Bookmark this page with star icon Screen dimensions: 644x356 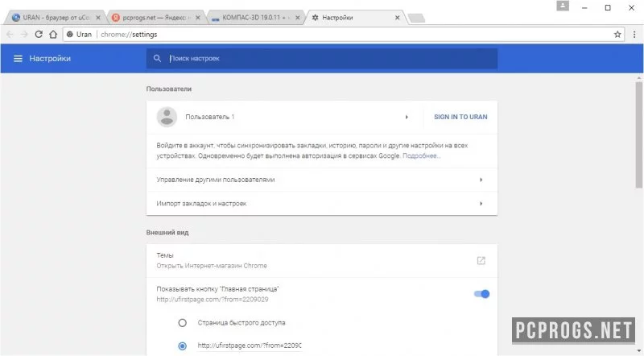coord(617,35)
